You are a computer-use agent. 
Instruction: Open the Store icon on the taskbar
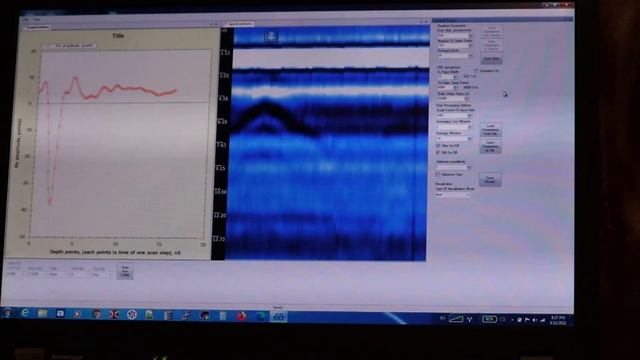coord(60,313)
